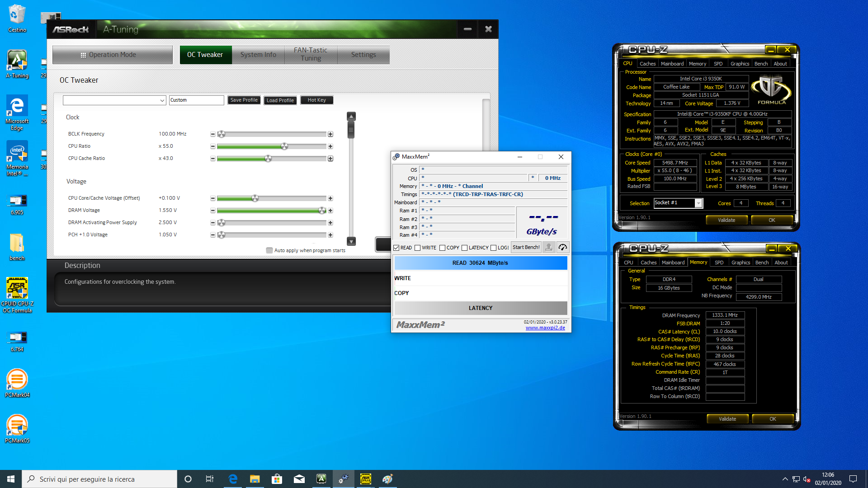Open the 6.905 desktop file icon

pyautogui.click(x=17, y=204)
